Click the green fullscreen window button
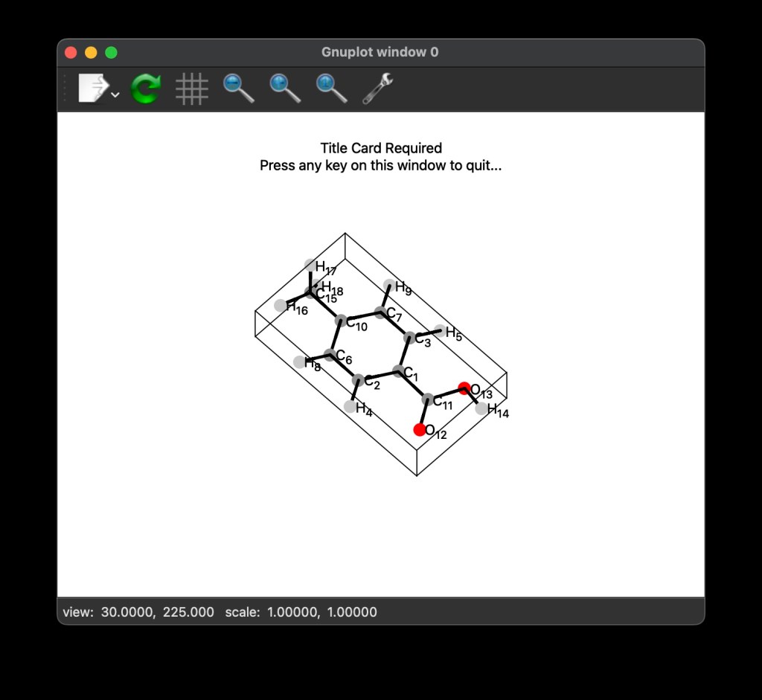 coord(111,52)
